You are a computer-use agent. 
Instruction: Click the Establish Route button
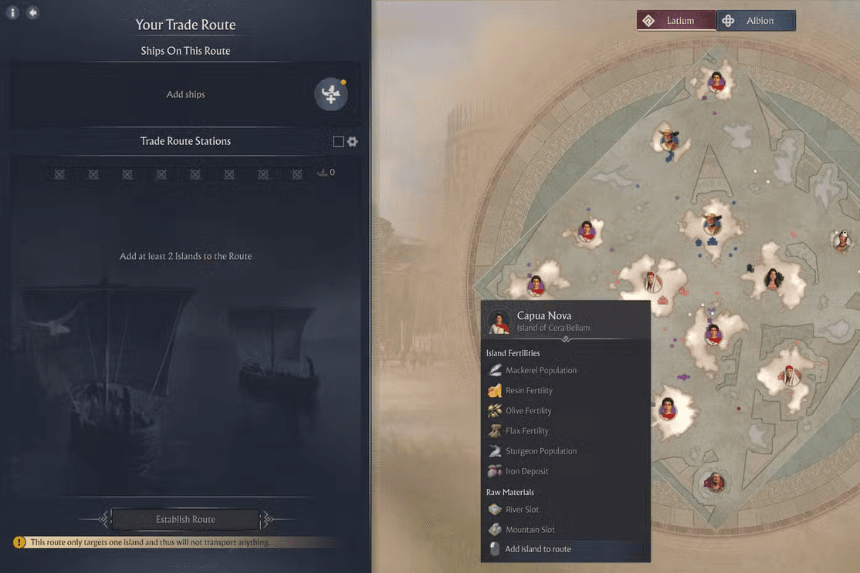[185, 519]
